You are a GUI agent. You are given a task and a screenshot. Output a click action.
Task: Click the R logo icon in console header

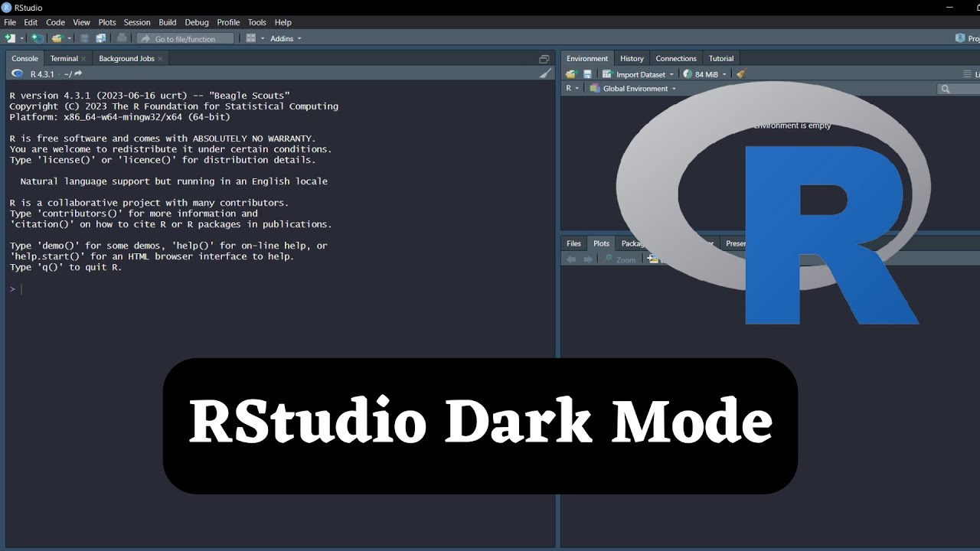pyautogui.click(x=17, y=73)
